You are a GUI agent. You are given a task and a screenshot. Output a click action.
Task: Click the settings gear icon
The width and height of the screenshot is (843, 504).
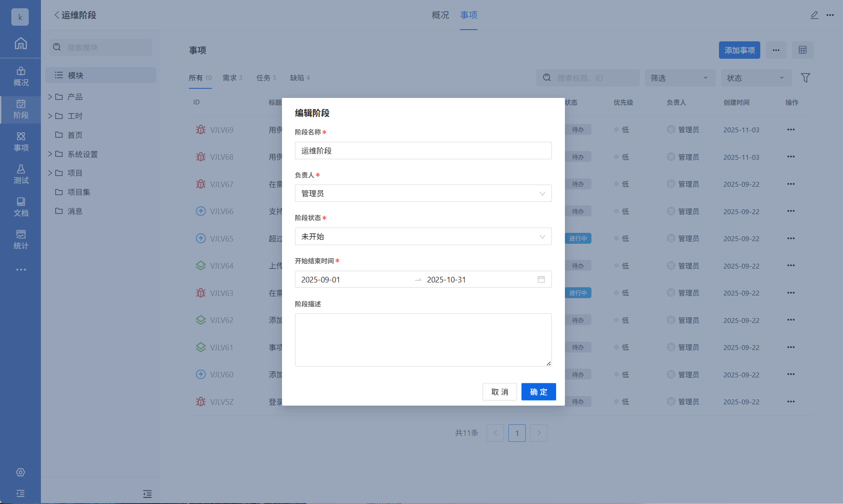pos(20,472)
